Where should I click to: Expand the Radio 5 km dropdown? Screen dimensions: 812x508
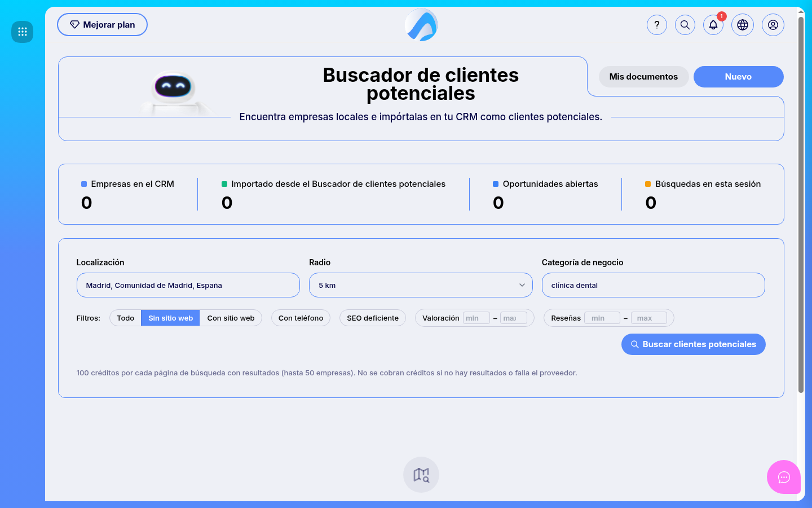pos(421,285)
